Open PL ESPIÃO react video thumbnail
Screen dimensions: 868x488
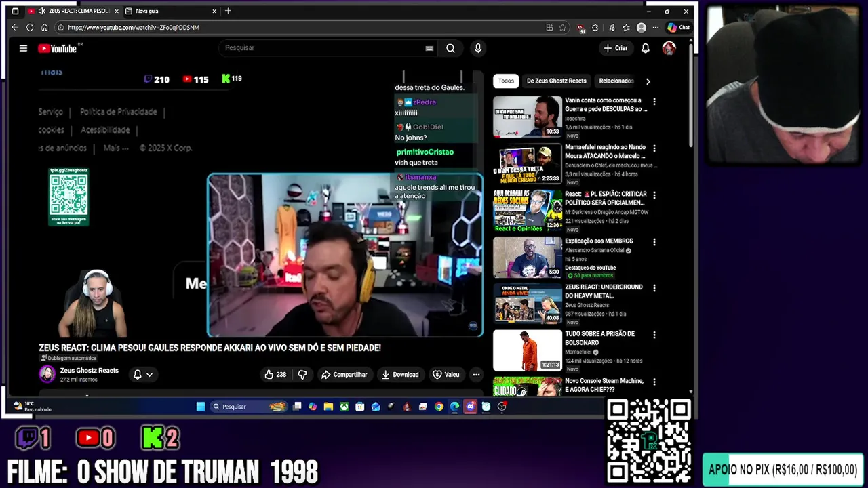527,210
